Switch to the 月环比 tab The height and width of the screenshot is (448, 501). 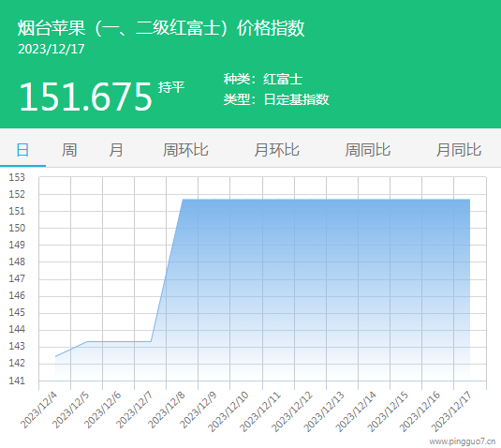click(x=276, y=150)
